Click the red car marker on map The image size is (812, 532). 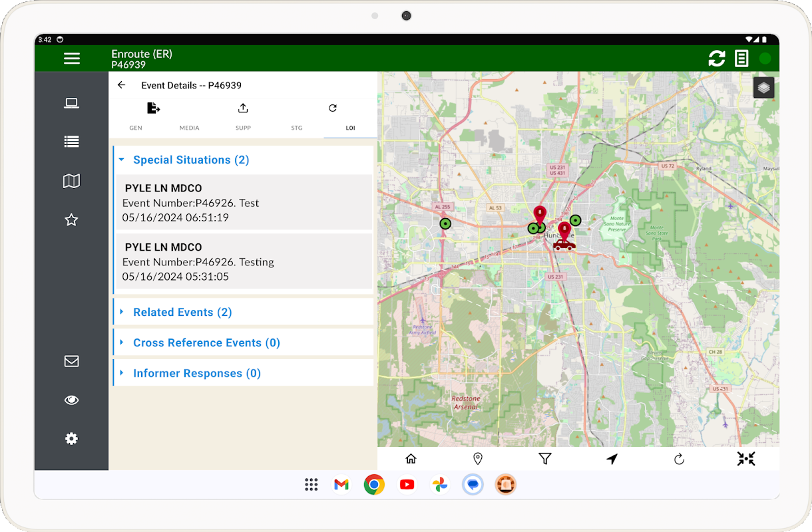pos(564,245)
